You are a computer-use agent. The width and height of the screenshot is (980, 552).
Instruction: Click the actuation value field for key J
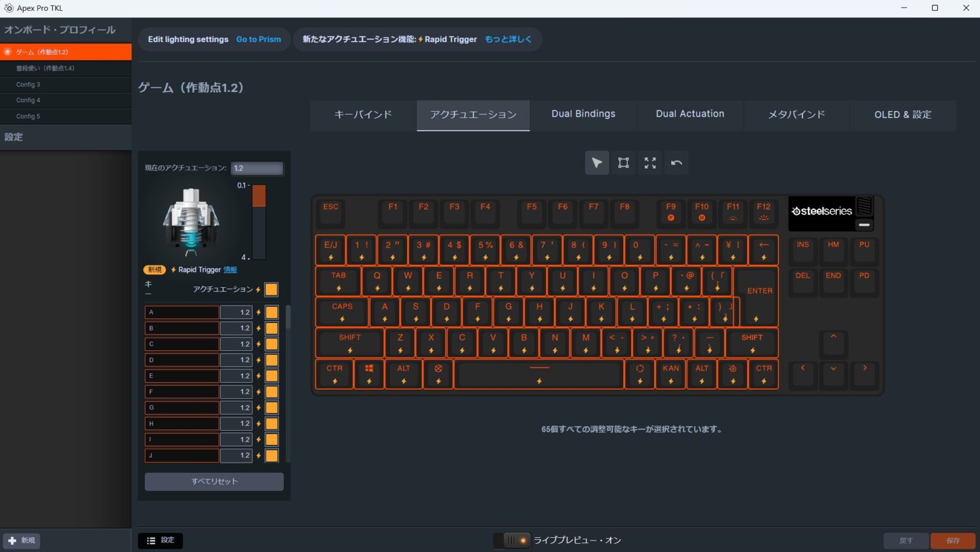[x=236, y=456]
